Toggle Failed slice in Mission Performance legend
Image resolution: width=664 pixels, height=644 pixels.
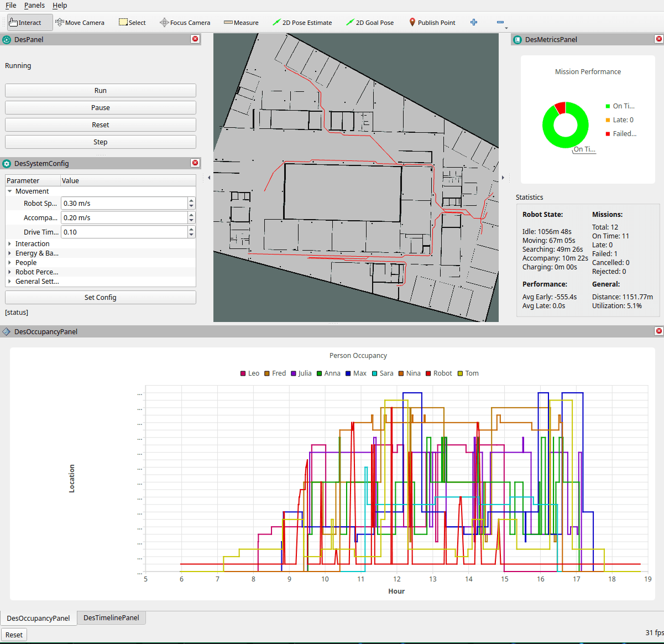pos(621,134)
